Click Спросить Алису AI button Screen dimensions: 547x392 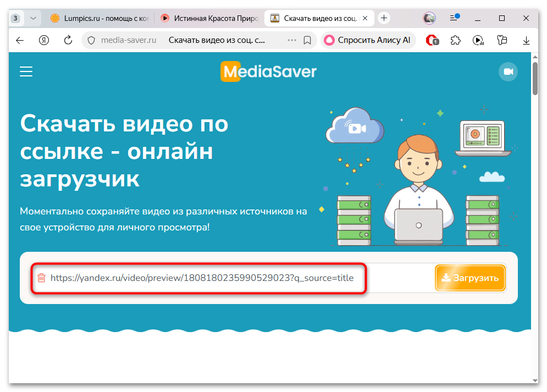coord(368,41)
